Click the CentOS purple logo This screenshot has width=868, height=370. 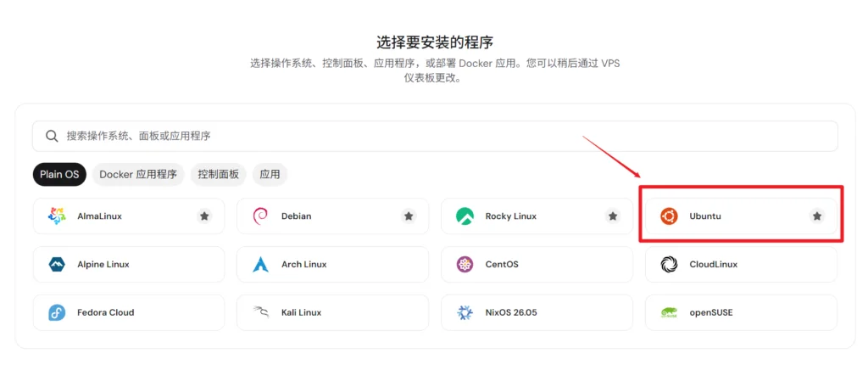tap(465, 264)
